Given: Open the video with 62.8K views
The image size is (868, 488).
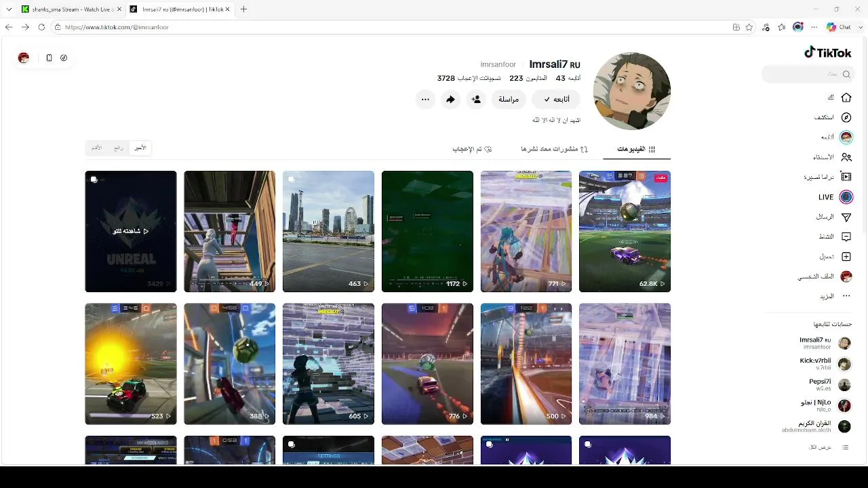Looking at the screenshot, I should 625,232.
